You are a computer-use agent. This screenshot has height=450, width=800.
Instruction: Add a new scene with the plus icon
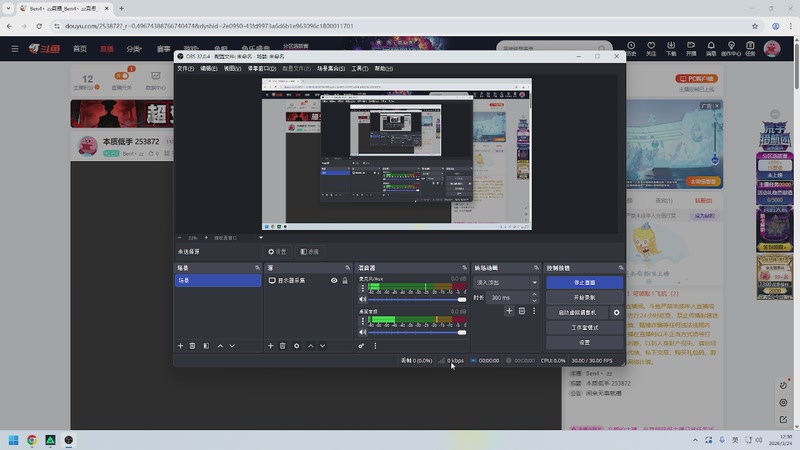[180, 346]
